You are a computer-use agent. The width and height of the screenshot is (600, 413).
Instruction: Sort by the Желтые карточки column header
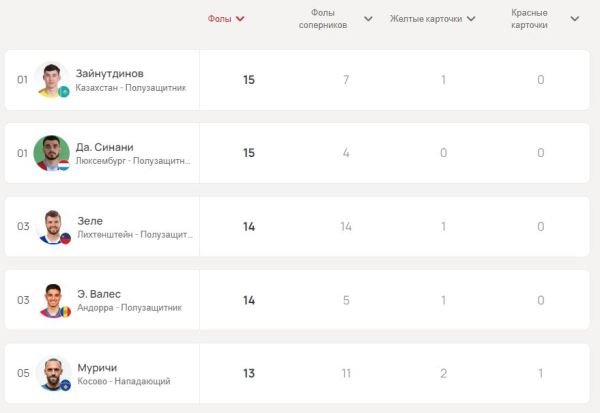[426, 19]
